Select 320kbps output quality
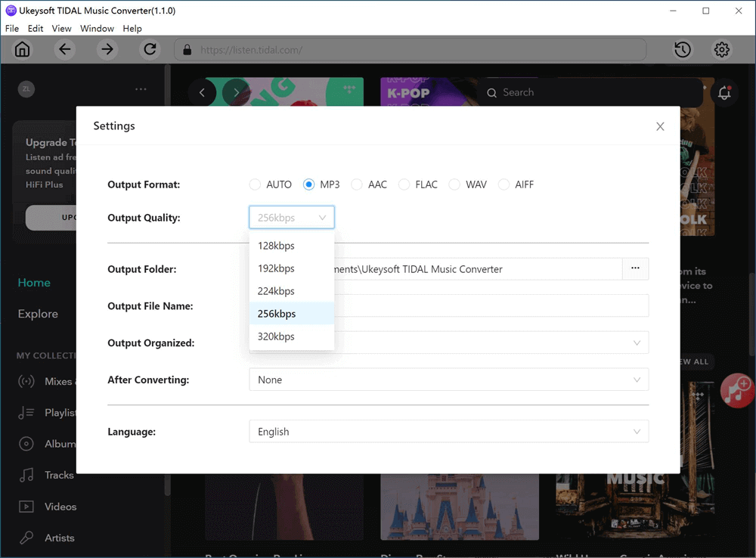The height and width of the screenshot is (558, 756). coord(277,336)
